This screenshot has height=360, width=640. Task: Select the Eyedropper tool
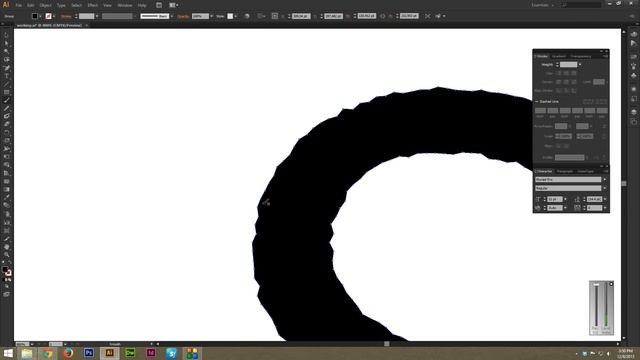coord(7,198)
